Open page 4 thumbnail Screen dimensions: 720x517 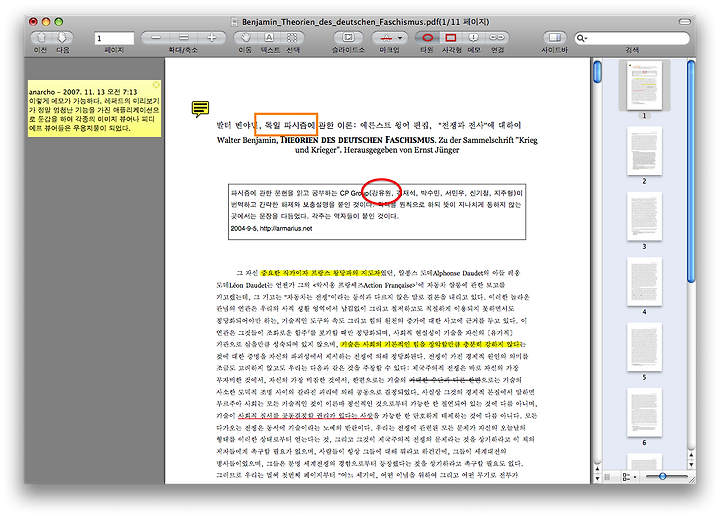click(x=644, y=282)
